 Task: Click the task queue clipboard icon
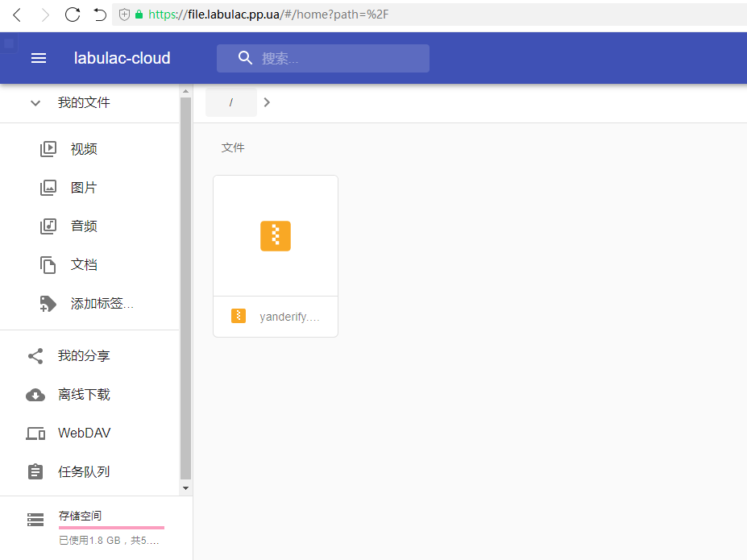point(35,472)
